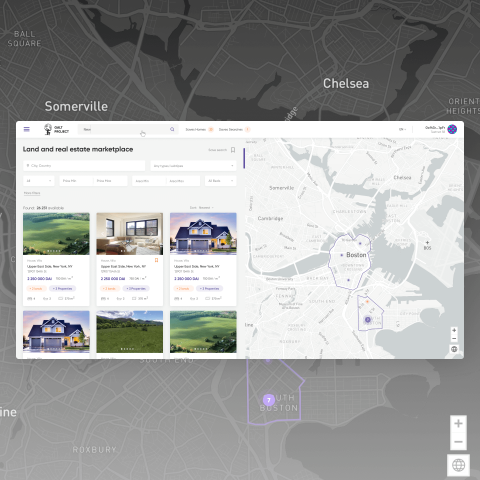The image size is (480, 480).
Task: Open the first green field listing photo
Action: point(56,234)
